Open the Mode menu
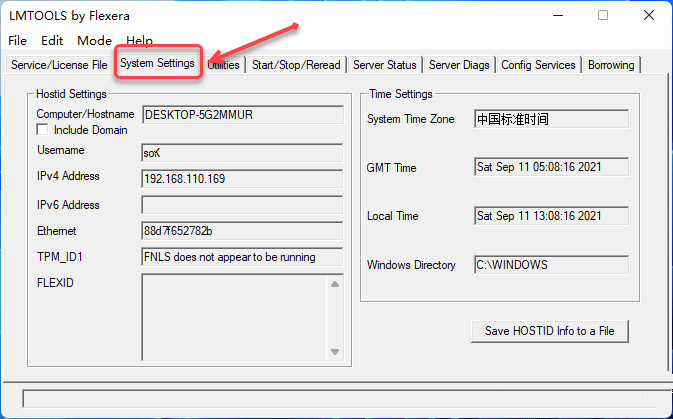 pos(94,40)
